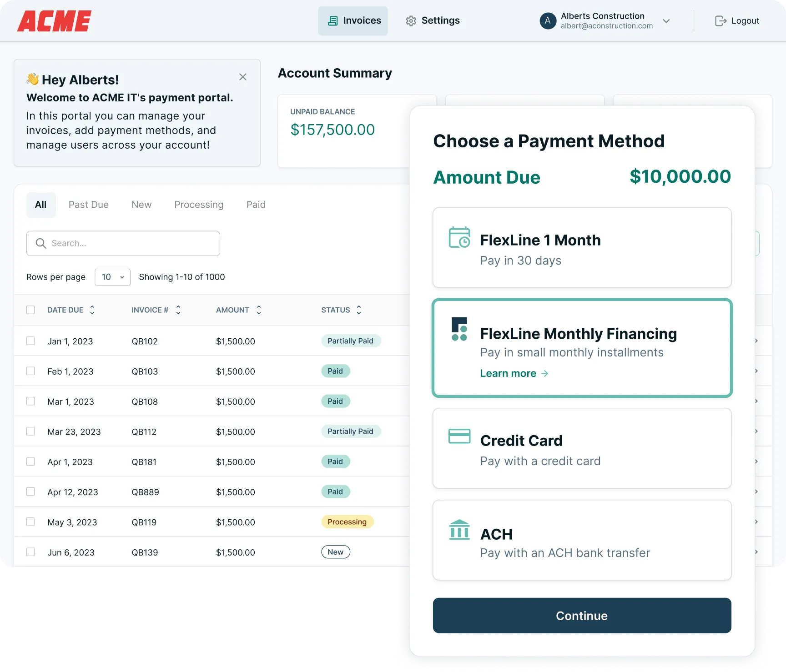Toggle the select-all invoices checkbox
This screenshot has height=672, width=786.
tap(30, 310)
